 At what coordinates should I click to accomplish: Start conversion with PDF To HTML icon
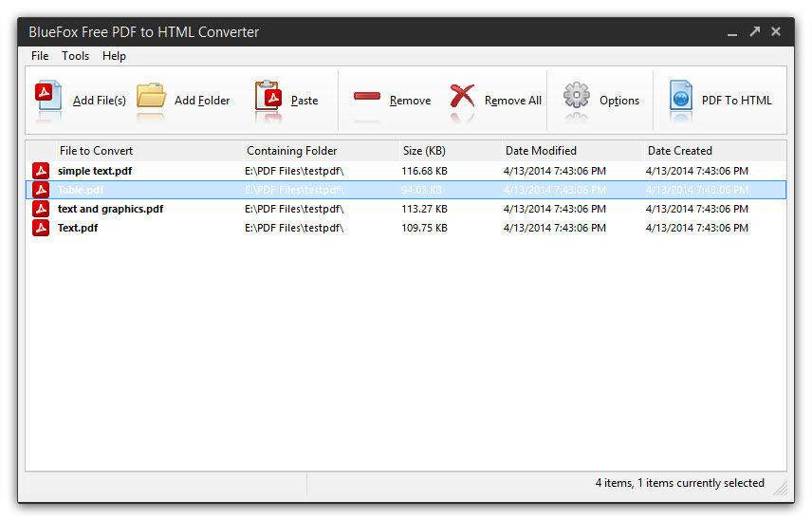[x=680, y=95]
